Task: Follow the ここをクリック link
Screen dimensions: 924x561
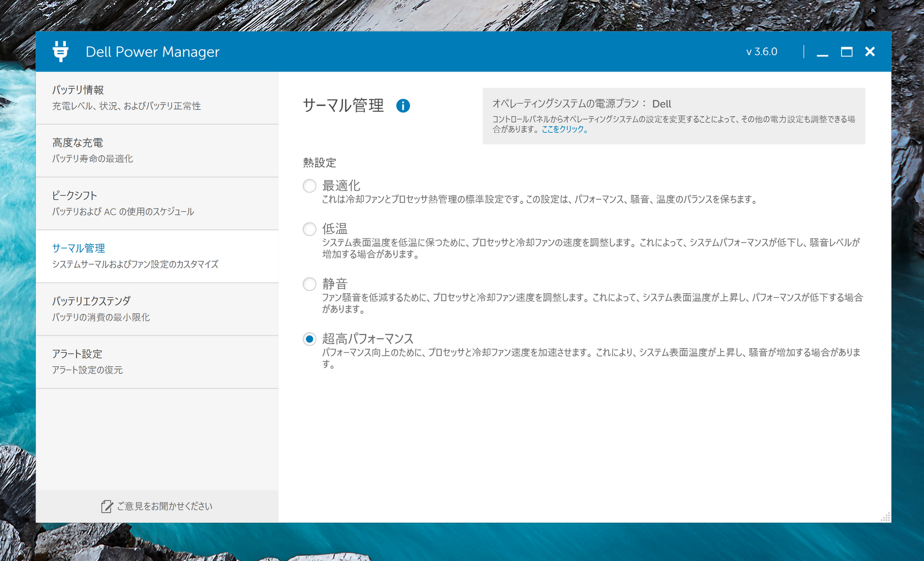Action: [565, 129]
